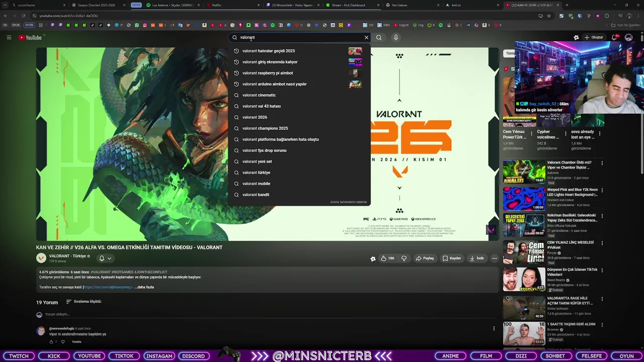This screenshot has width=644, height=362.
Task: Open the riot.com alphavsomega link
Action: (x=108, y=287)
